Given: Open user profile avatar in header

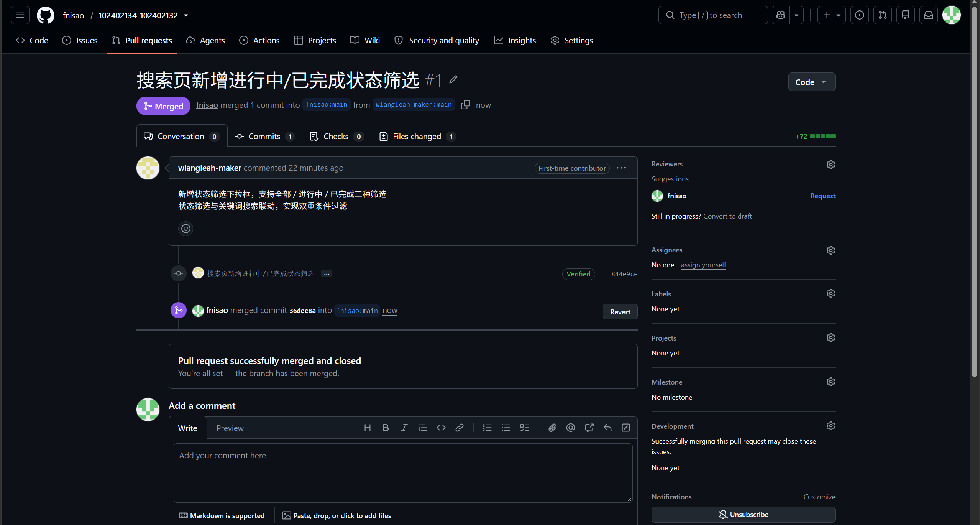Looking at the screenshot, I should [952, 15].
